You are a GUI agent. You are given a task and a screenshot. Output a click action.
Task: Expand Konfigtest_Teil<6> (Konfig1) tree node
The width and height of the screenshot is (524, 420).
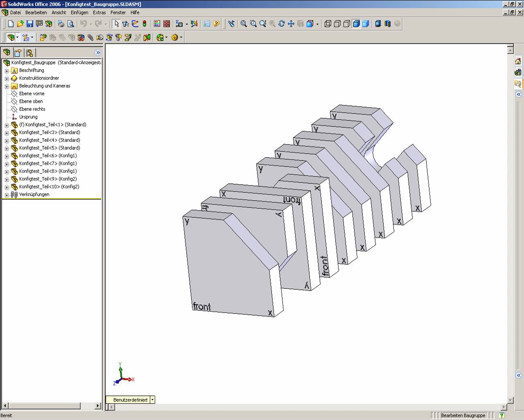point(7,156)
